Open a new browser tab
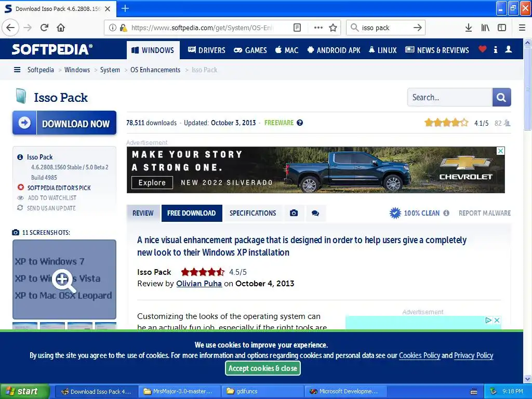532x399 pixels. (125, 8)
